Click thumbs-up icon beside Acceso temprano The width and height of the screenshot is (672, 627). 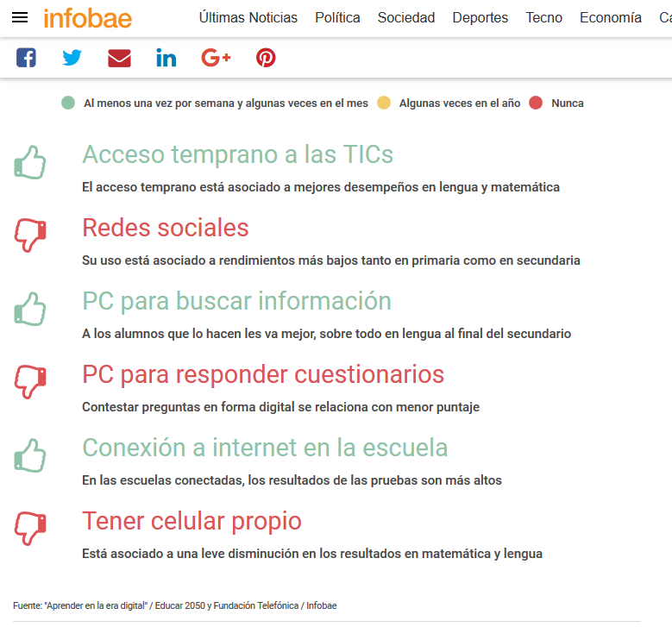pyautogui.click(x=30, y=162)
